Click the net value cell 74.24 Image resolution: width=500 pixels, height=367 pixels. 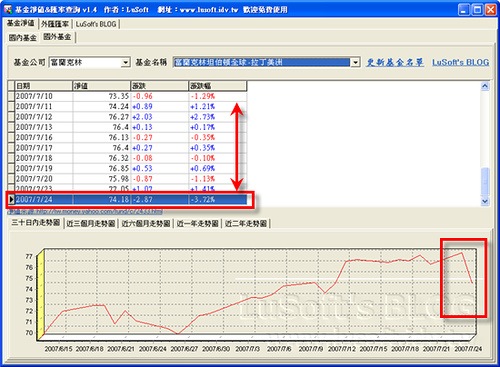coord(101,107)
